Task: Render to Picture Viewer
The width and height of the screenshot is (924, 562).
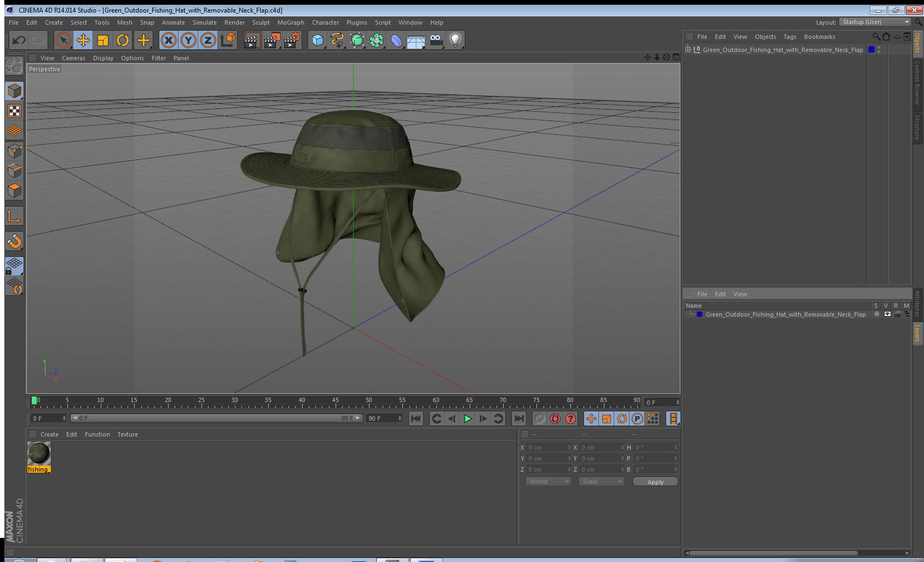Action: tap(272, 40)
